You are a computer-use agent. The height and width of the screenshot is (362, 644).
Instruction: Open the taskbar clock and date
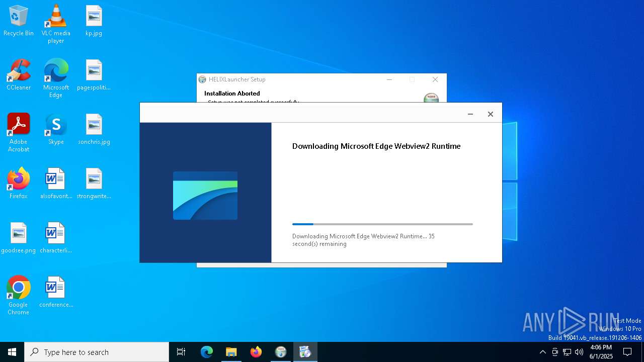pos(601,352)
